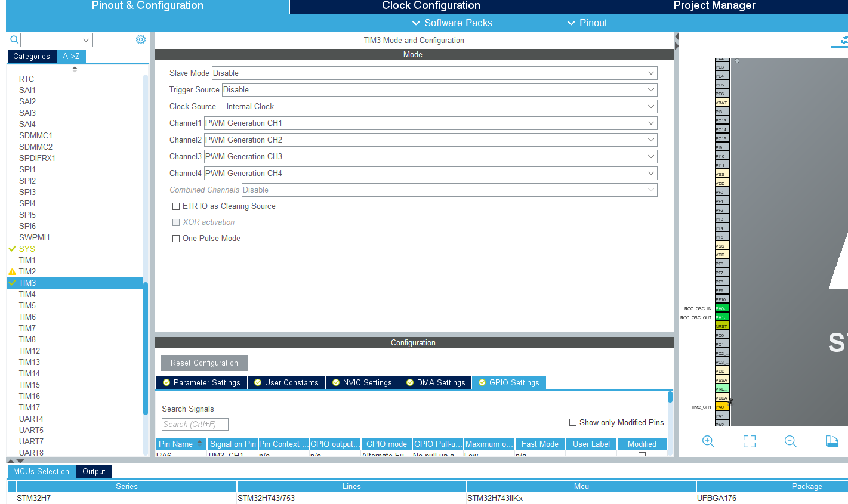
Task: Open the Channel3 mode dropdown
Action: tap(431, 156)
